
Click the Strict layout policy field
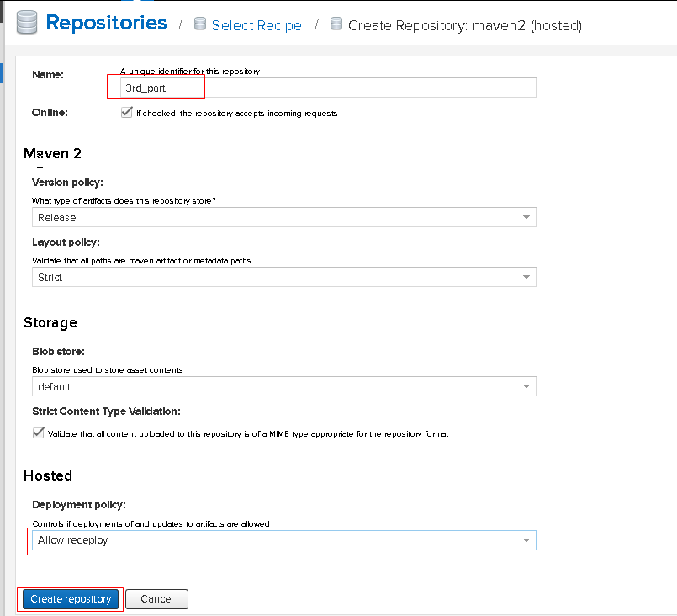284,277
